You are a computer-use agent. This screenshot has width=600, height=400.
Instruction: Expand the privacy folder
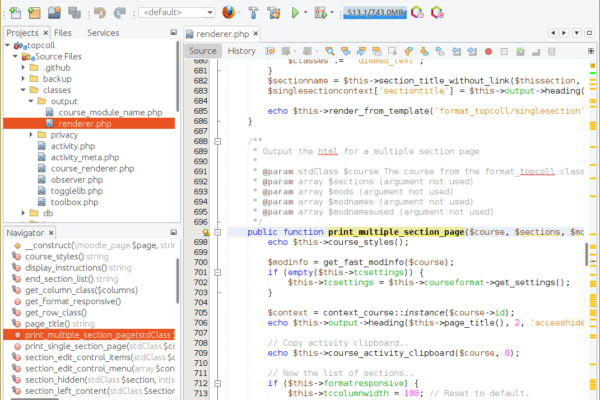pos(31,135)
